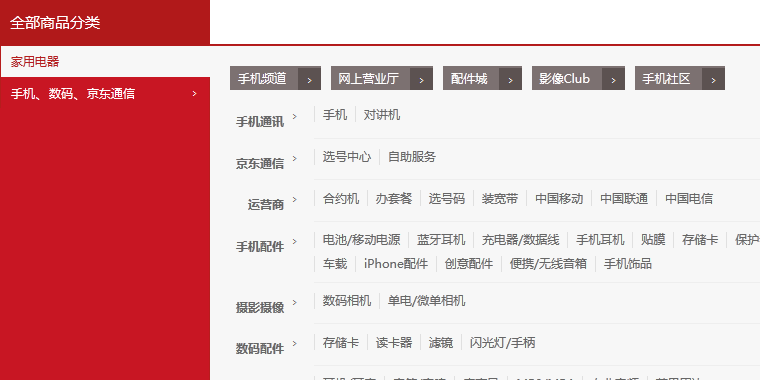The height and width of the screenshot is (380, 760).
Task: Expand the chevron beside 数码配件
Action: coord(295,344)
